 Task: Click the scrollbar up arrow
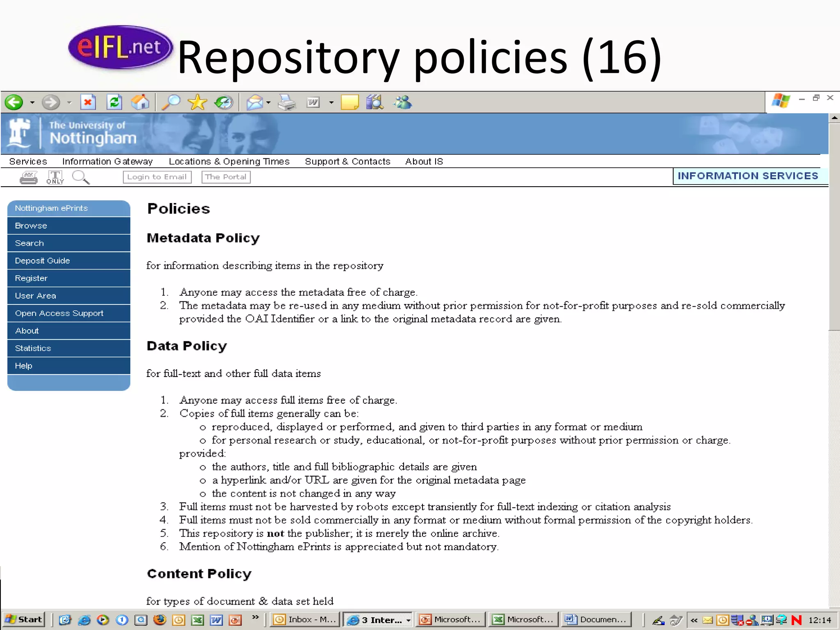[x=834, y=118]
